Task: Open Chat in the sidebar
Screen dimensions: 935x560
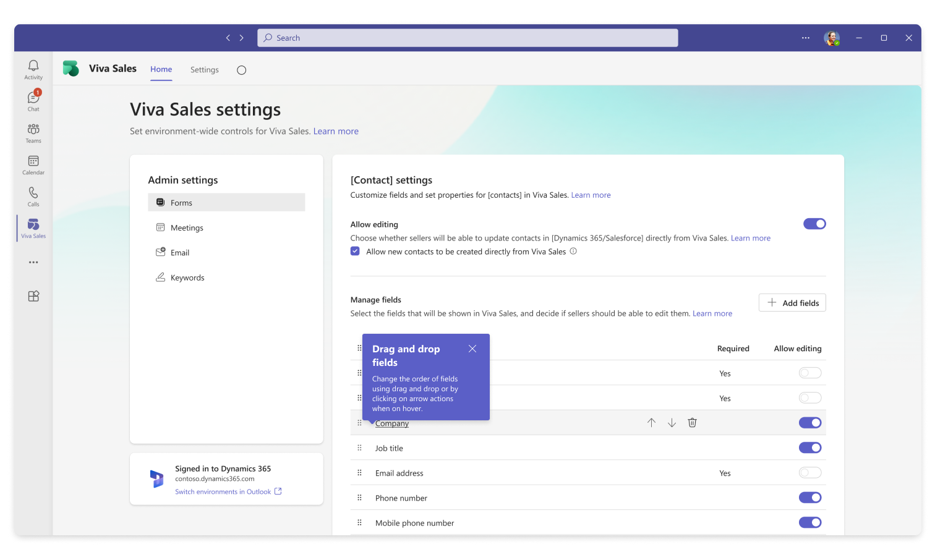Action: 33,101
